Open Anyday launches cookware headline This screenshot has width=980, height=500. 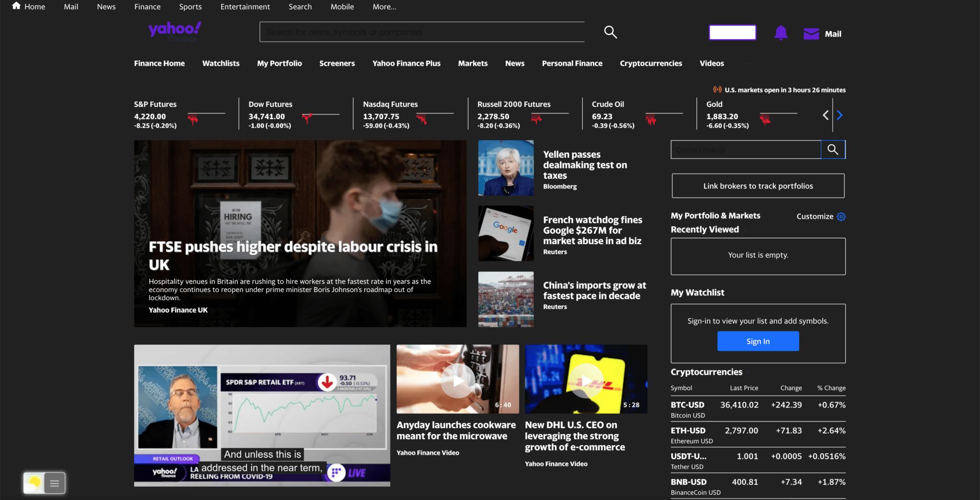[456, 430]
